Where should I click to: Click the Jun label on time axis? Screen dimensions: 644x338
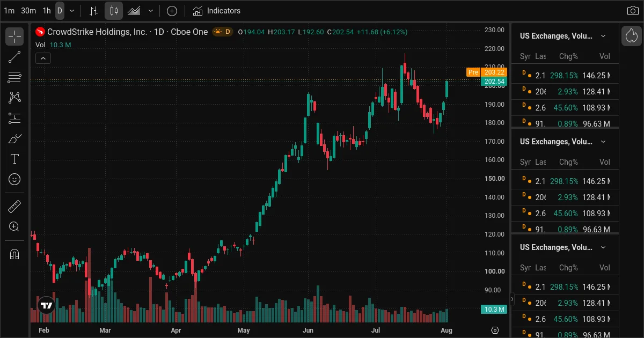point(308,330)
